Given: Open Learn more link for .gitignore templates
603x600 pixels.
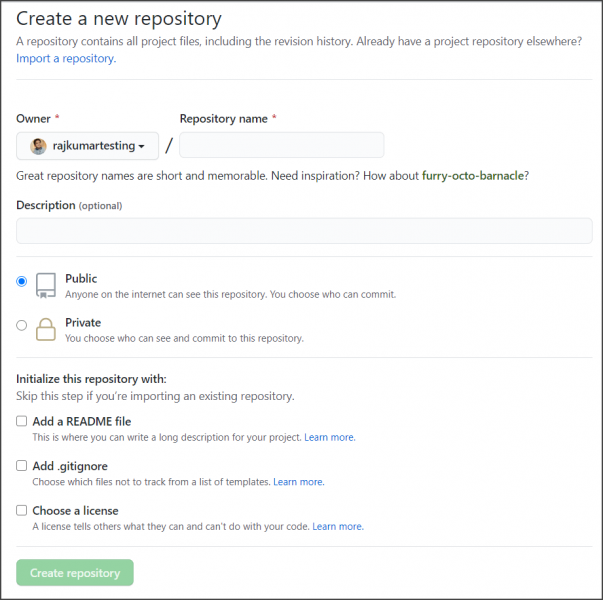Looking at the screenshot, I should coord(298,482).
